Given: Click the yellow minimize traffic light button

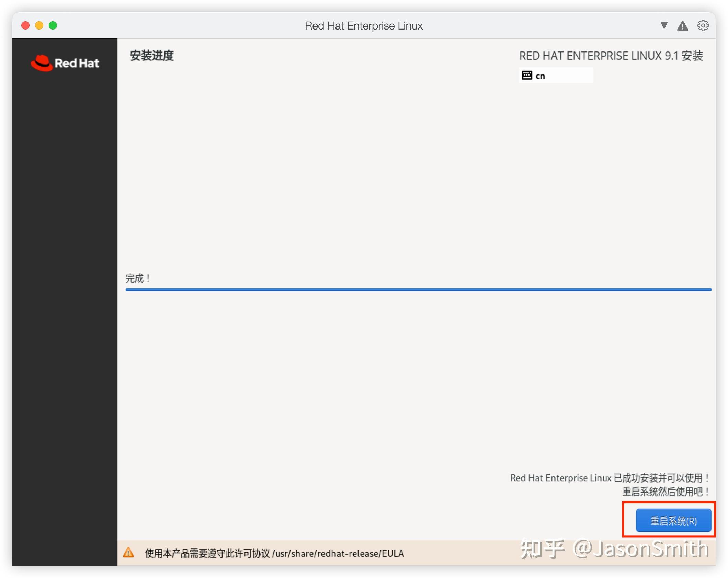Looking at the screenshot, I should click(39, 25).
